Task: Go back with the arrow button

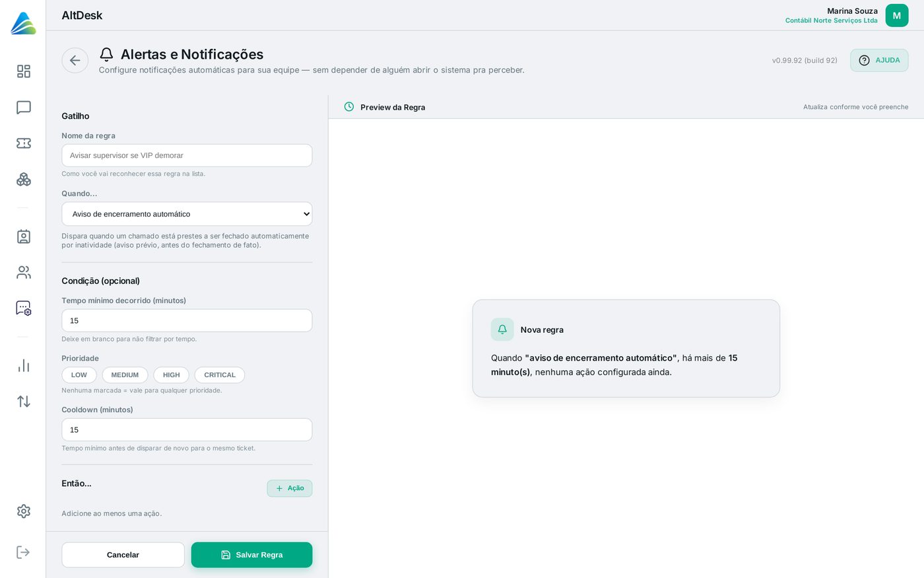Action: 75,61
